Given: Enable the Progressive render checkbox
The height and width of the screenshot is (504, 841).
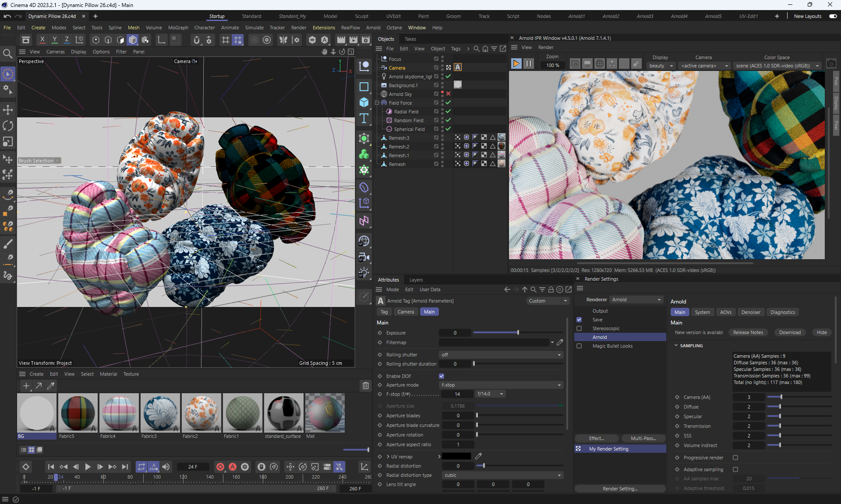Looking at the screenshot, I should click(x=735, y=458).
